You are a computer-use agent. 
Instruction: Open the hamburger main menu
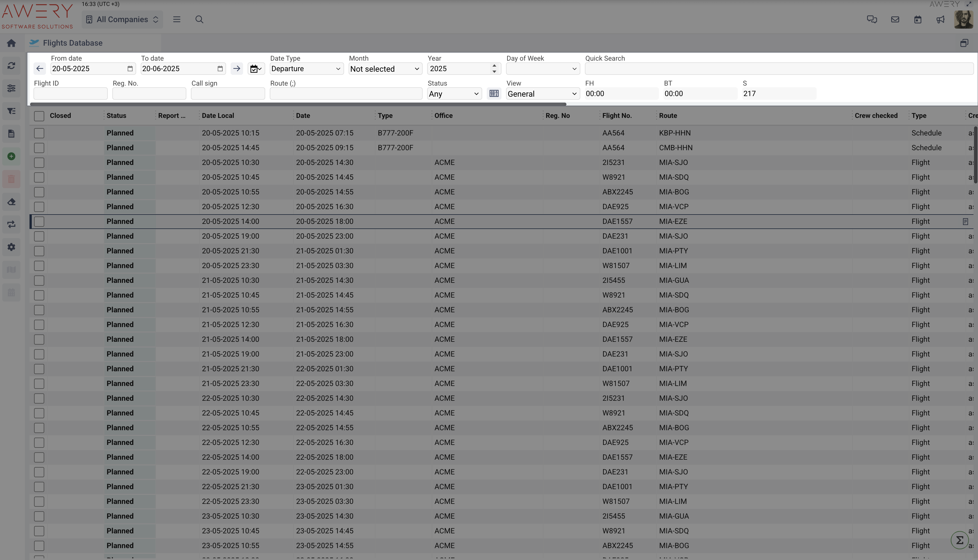[177, 20]
